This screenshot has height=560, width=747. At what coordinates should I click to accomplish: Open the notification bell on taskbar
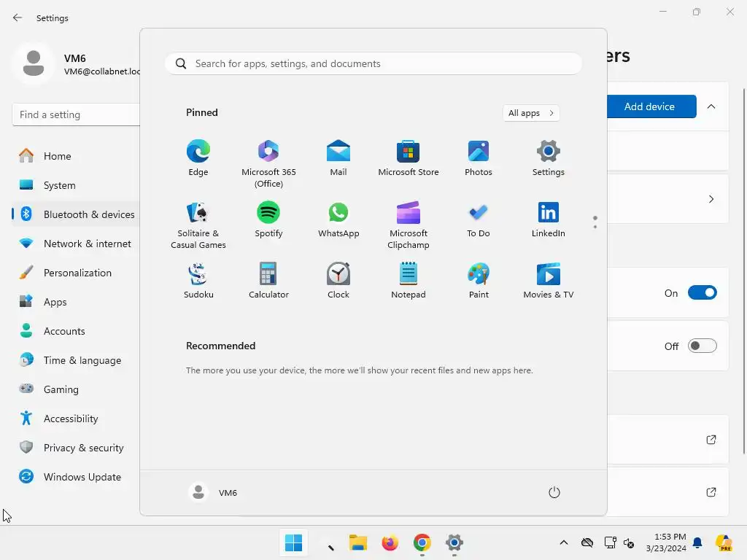click(697, 542)
